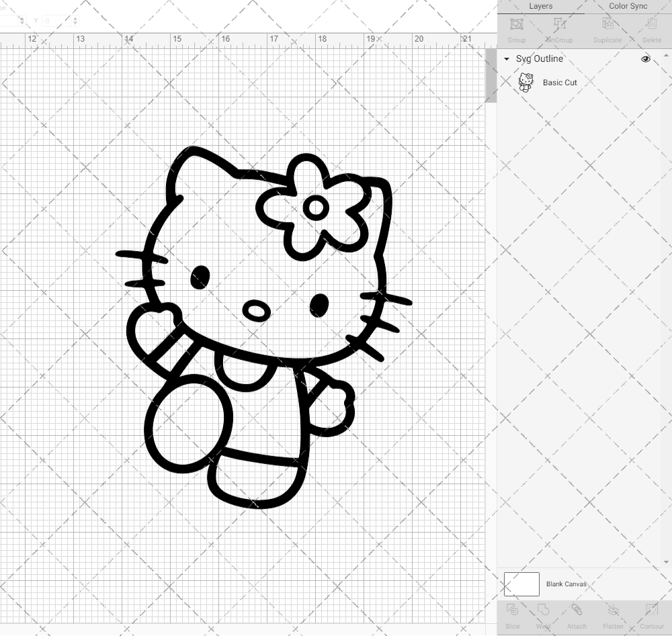The height and width of the screenshot is (636, 672).
Task: Click the Y position increment arrow
Action: click(75, 18)
